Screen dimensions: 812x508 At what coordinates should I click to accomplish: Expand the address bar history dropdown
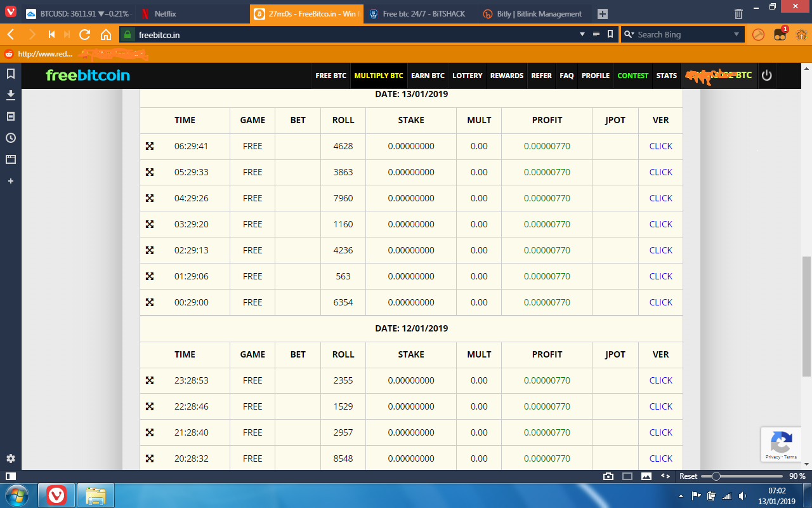point(582,34)
